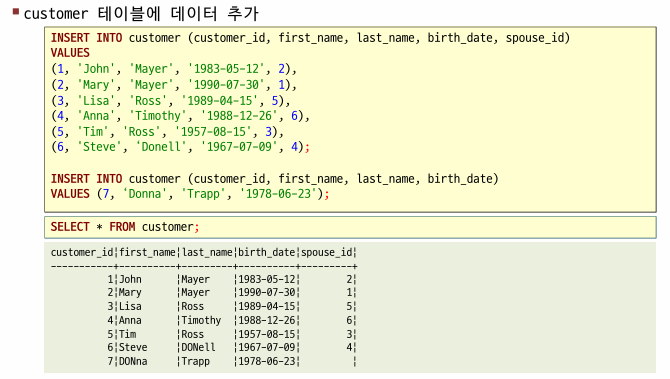This screenshot has width=670, height=379.
Task: Click the result cell 'DONell'
Action: coord(198,347)
